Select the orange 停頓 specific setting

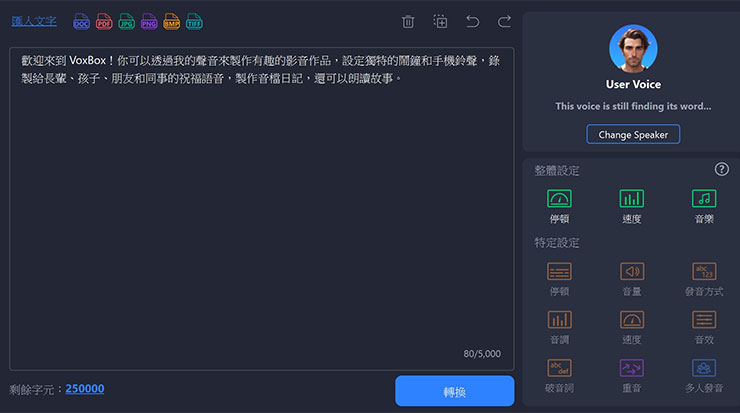pos(559,279)
